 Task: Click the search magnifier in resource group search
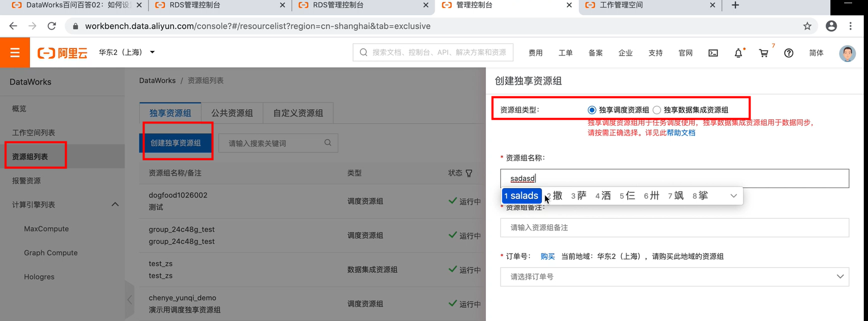coord(328,142)
